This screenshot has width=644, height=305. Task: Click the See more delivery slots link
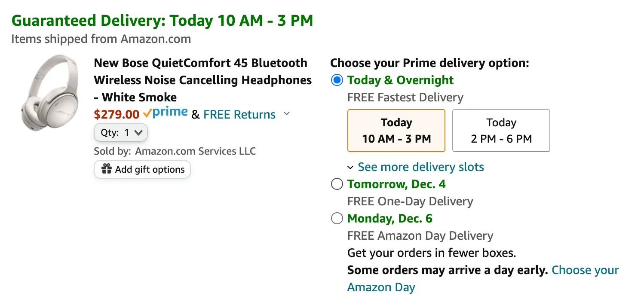[x=421, y=167]
